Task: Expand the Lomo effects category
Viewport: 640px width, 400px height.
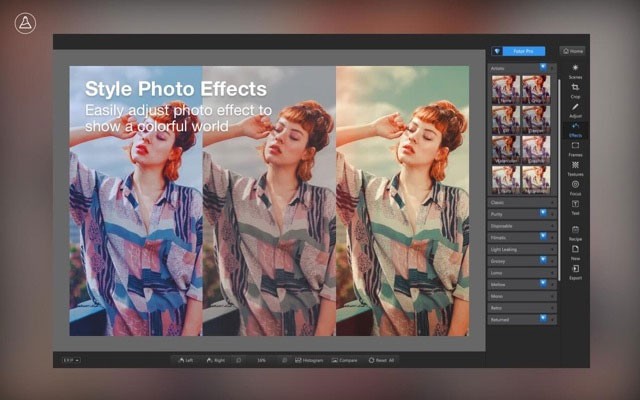Action: 522,272
